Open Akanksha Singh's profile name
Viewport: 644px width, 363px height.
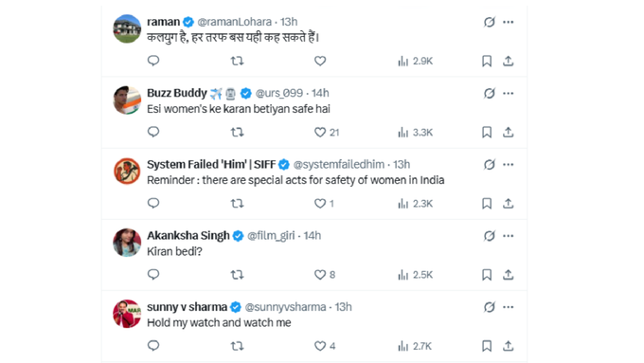coord(188,236)
